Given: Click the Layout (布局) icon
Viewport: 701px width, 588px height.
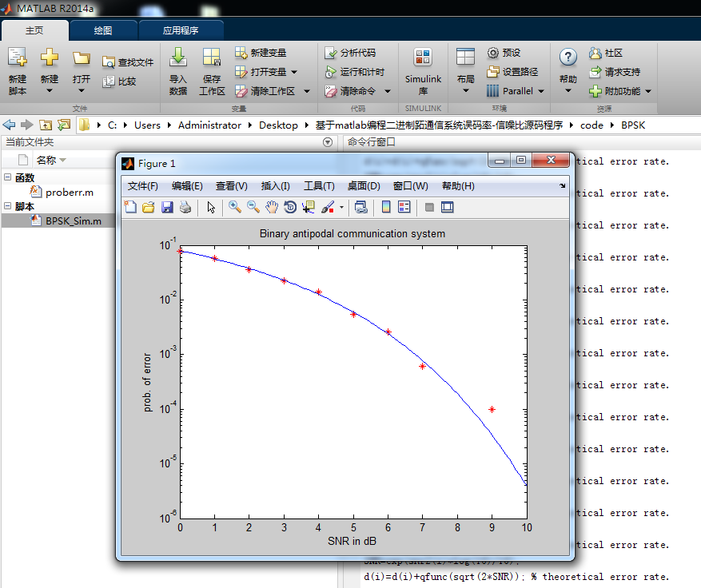Looking at the screenshot, I should 465,58.
